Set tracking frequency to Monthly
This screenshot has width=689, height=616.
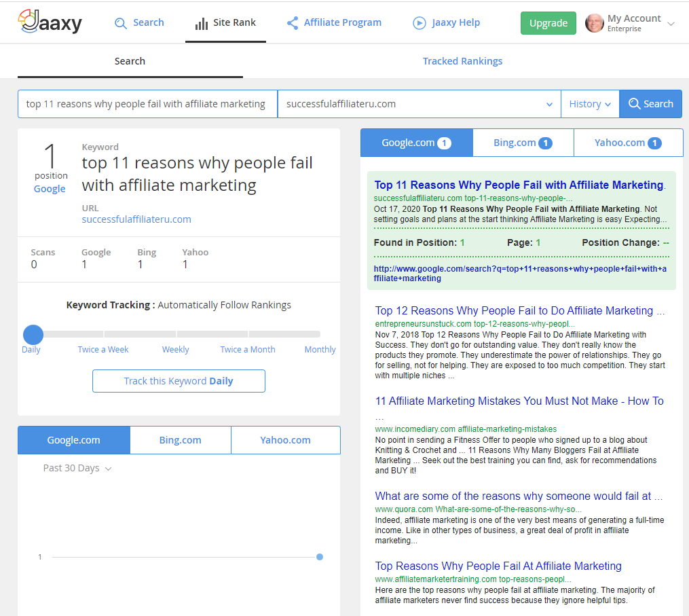[320, 350]
